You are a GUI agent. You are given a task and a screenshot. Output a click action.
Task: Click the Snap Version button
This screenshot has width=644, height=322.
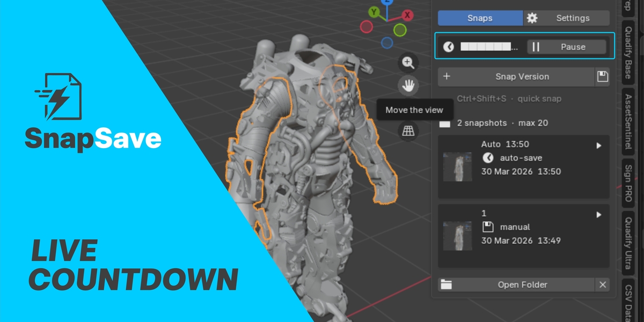(x=517, y=77)
